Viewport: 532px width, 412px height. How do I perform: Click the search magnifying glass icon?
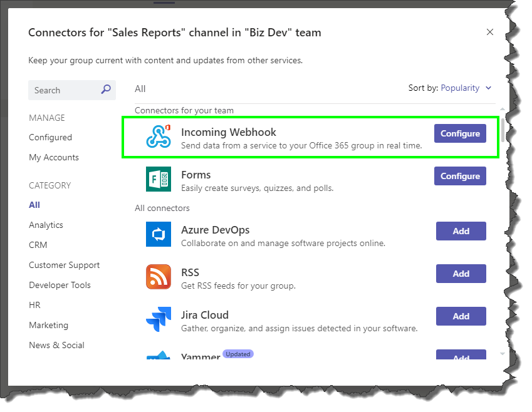[x=107, y=90]
